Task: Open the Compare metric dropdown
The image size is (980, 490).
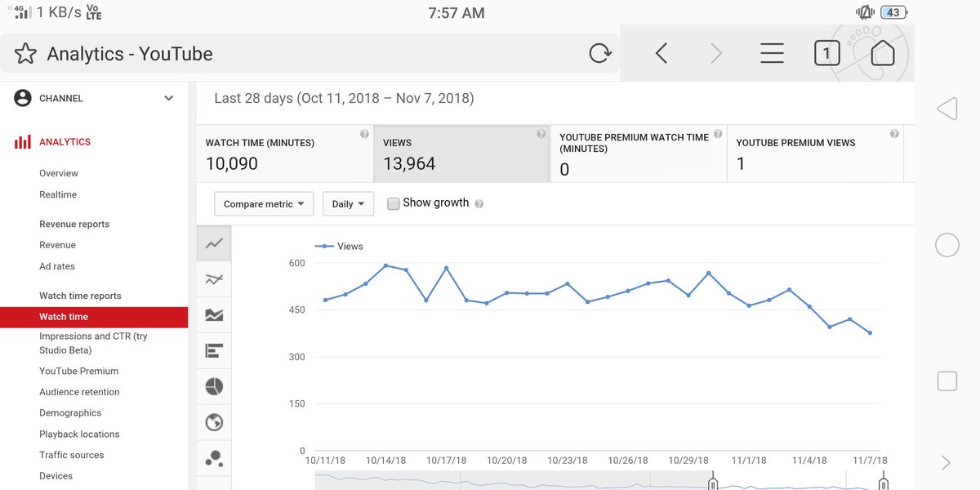Action: tap(264, 204)
